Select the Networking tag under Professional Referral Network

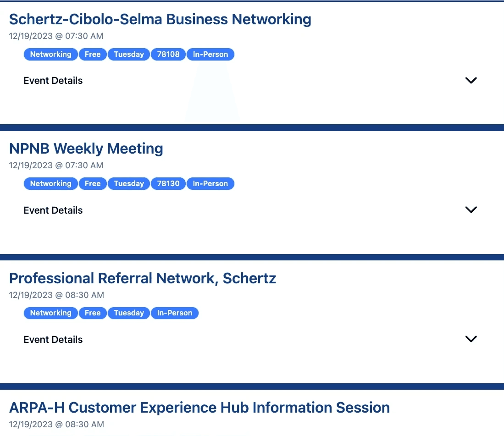50,313
